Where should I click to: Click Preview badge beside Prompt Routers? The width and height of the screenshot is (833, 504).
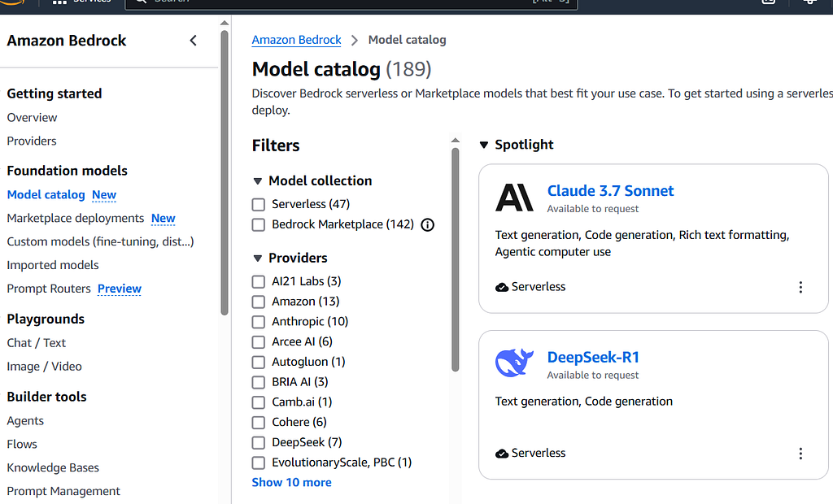coord(120,289)
